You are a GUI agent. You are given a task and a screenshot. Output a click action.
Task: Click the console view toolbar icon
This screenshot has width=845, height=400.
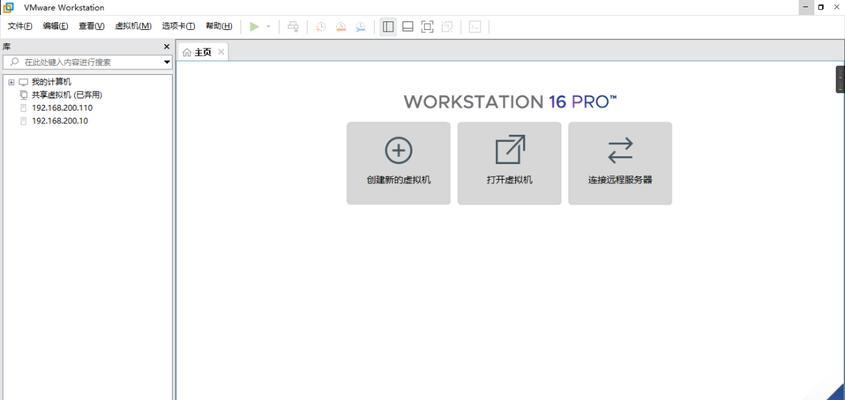click(x=475, y=26)
